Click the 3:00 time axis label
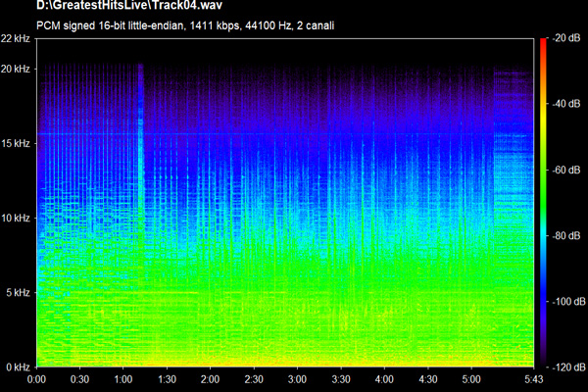Image resolution: width=588 pixels, height=392 pixels. (297, 379)
